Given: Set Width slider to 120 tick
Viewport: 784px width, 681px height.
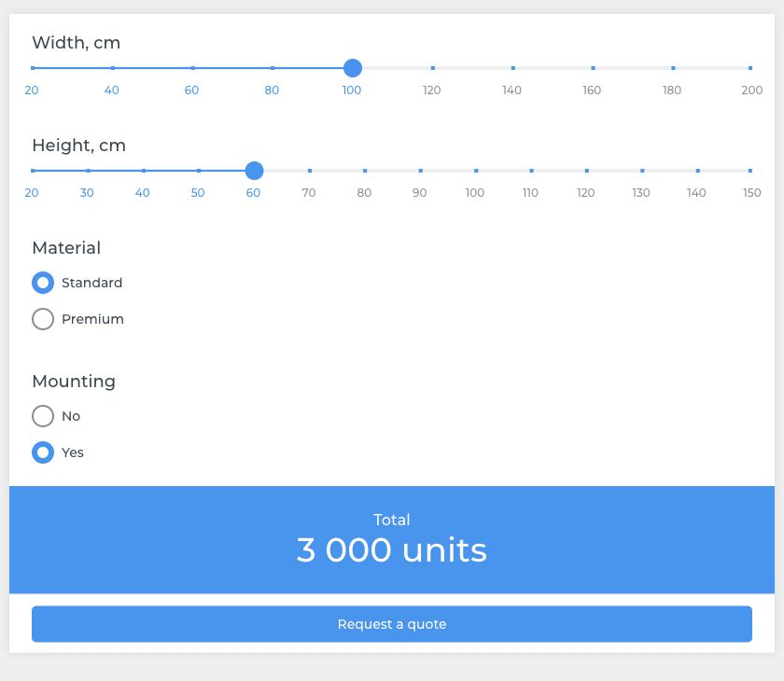Looking at the screenshot, I should coord(432,68).
